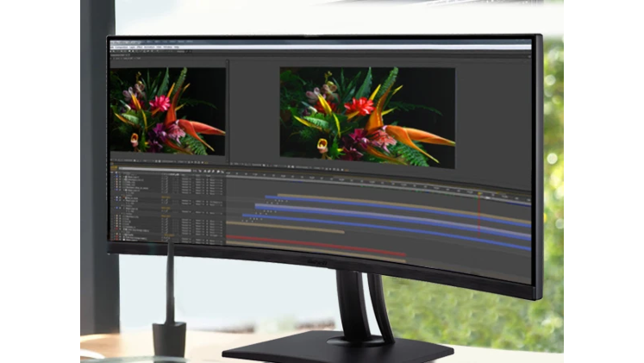This screenshot has width=644, height=363.
Task: Click the large composition viewer flower image
Action: point(367,118)
